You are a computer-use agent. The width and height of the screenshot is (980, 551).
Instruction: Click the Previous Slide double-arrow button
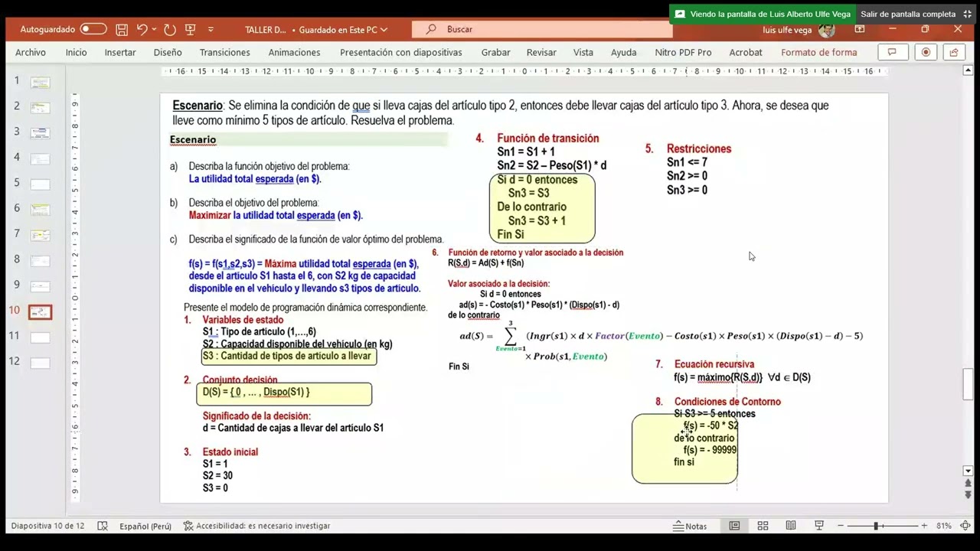(x=969, y=484)
